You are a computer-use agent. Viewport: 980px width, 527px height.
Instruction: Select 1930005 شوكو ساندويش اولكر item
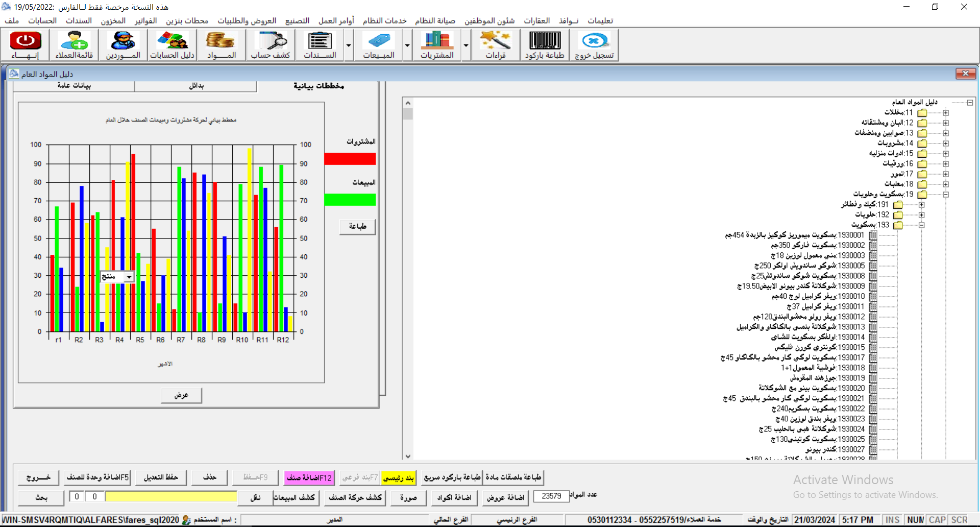810,266
